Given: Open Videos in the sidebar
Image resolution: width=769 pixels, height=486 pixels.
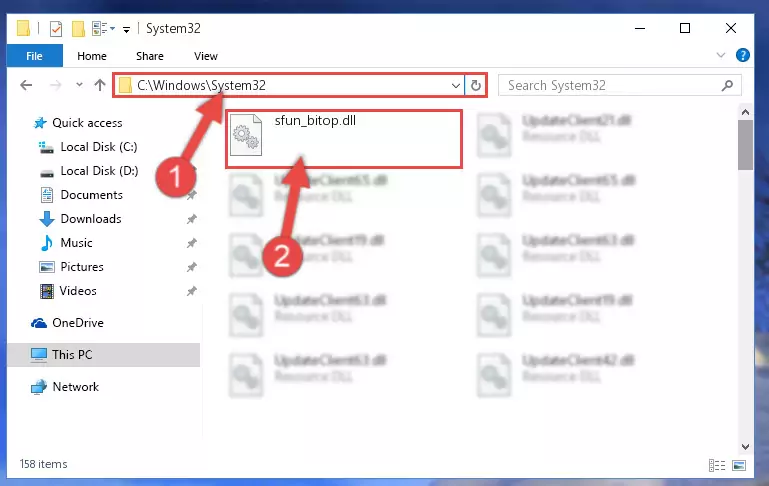Looking at the screenshot, I should [x=77, y=291].
